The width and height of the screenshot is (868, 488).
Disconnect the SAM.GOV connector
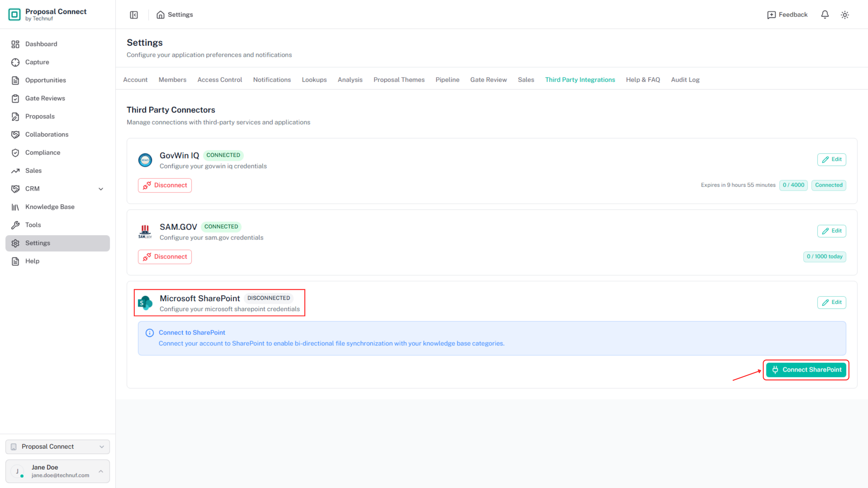[x=165, y=257]
